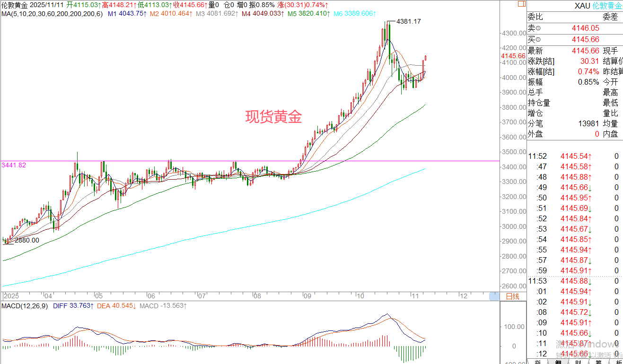This screenshot has width=623, height=364.
Task: Switch to the 细 tab at bottom
Action: 558,362
